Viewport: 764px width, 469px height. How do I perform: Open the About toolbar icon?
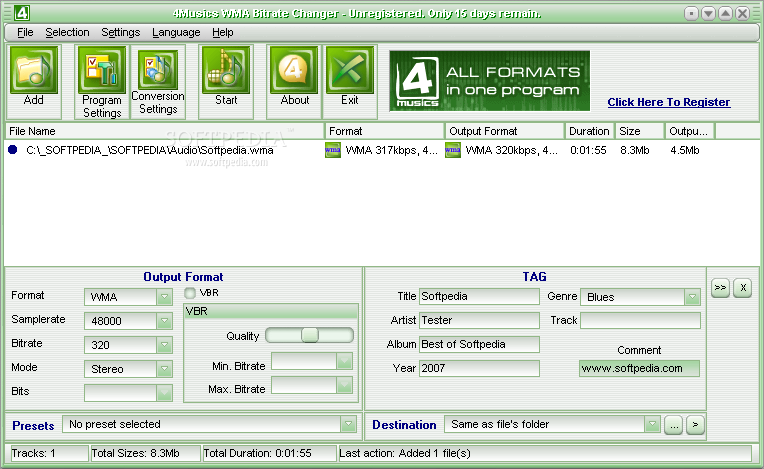click(x=294, y=71)
